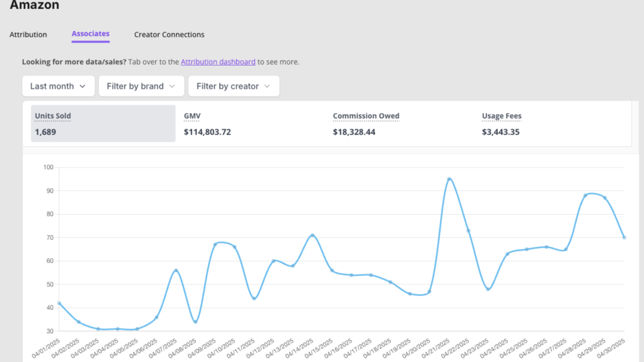
Task: Select the Units Sold metric card
Action: click(103, 123)
